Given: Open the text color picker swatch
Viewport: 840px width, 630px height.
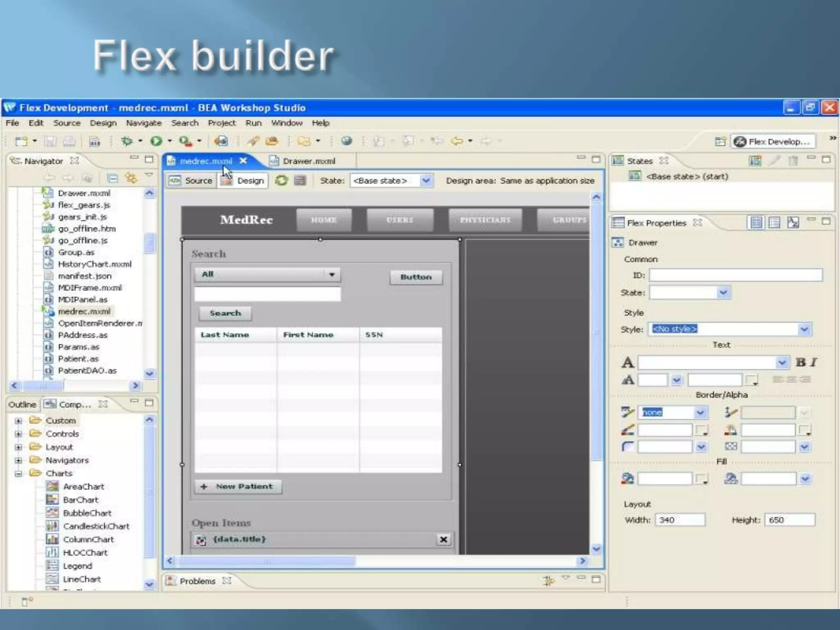Looking at the screenshot, I should click(x=751, y=380).
